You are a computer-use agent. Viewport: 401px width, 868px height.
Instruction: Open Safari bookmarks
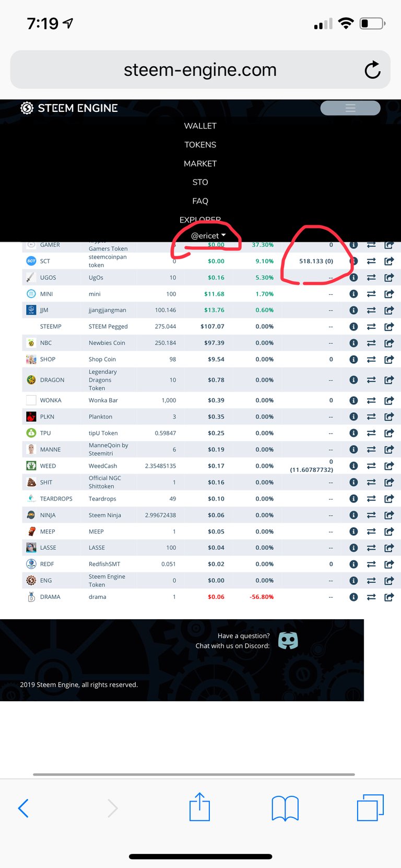(285, 808)
